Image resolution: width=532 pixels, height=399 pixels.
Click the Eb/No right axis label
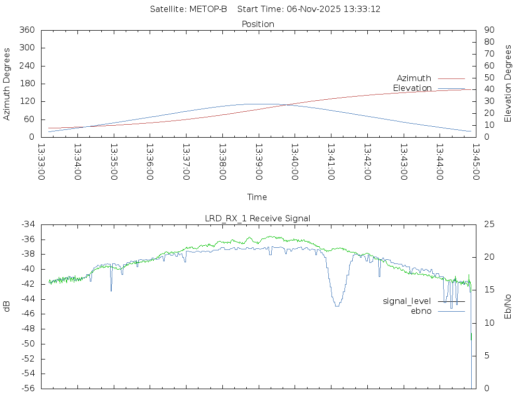(x=508, y=307)
